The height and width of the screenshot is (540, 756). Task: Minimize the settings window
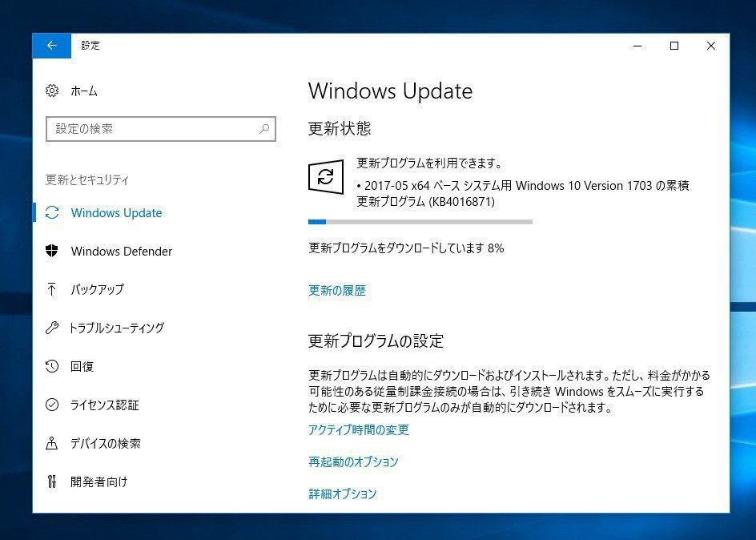[637, 46]
